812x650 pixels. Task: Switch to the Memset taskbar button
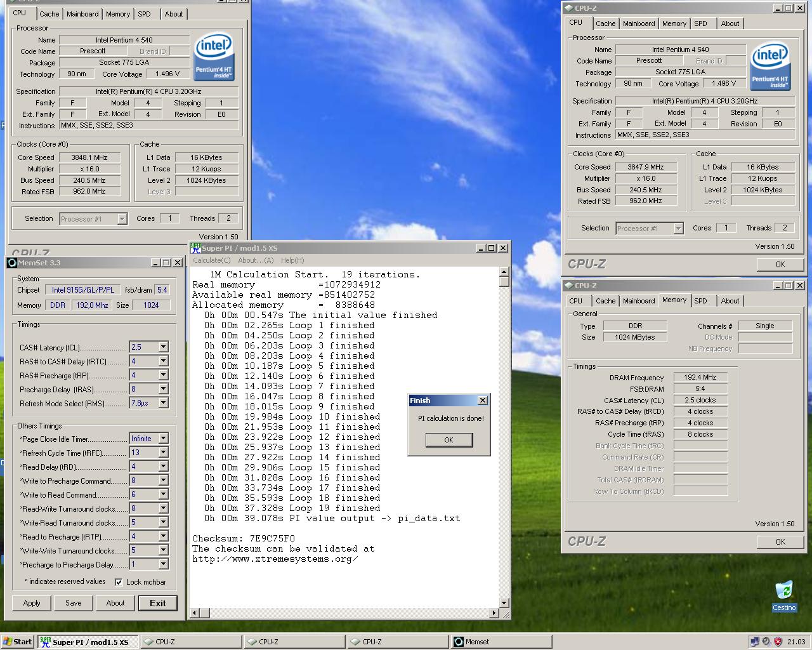(x=501, y=642)
